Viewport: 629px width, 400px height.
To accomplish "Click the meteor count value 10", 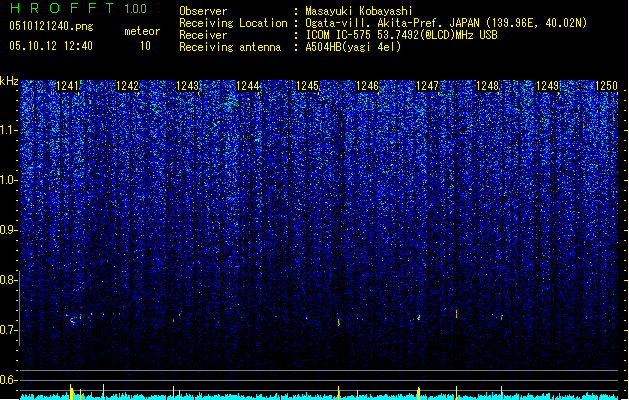I will [145, 46].
